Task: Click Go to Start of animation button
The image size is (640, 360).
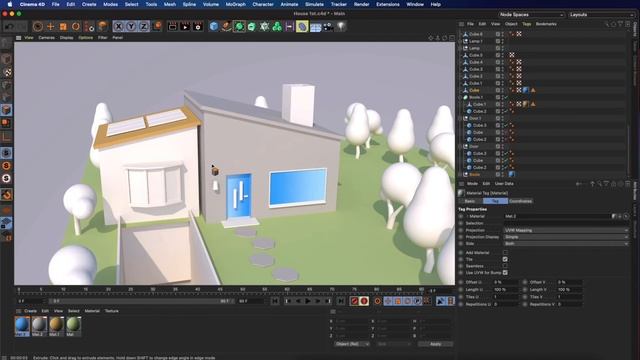Action: click(275, 301)
